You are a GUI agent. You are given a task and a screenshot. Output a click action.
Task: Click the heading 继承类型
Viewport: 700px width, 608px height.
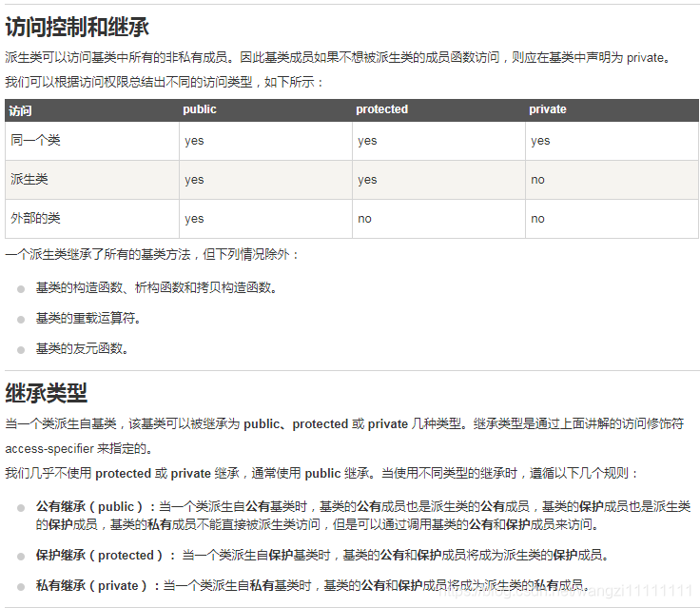(46, 393)
